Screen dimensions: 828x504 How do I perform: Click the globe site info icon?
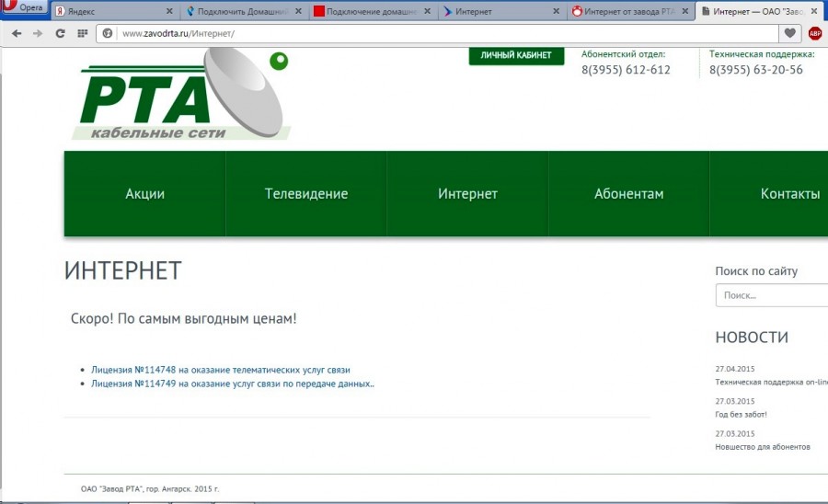[x=108, y=33]
